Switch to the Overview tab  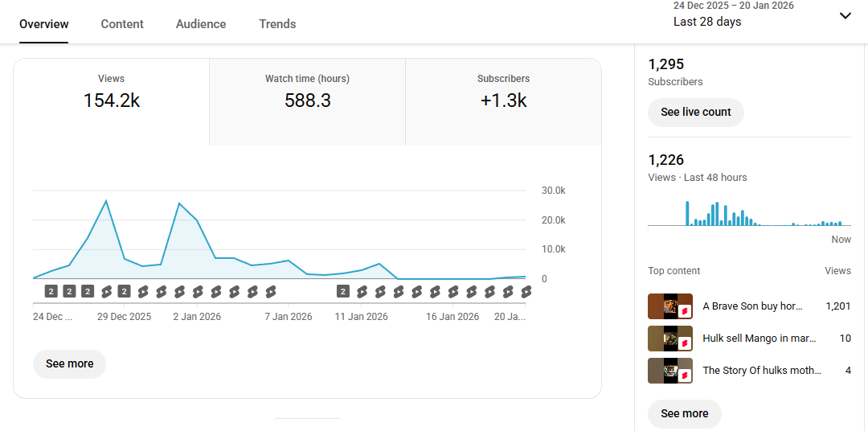tap(44, 24)
